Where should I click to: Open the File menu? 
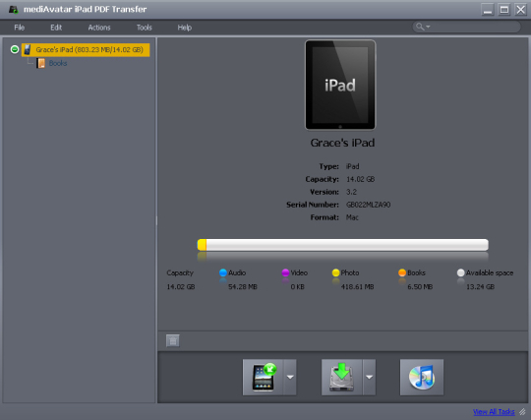(x=20, y=28)
